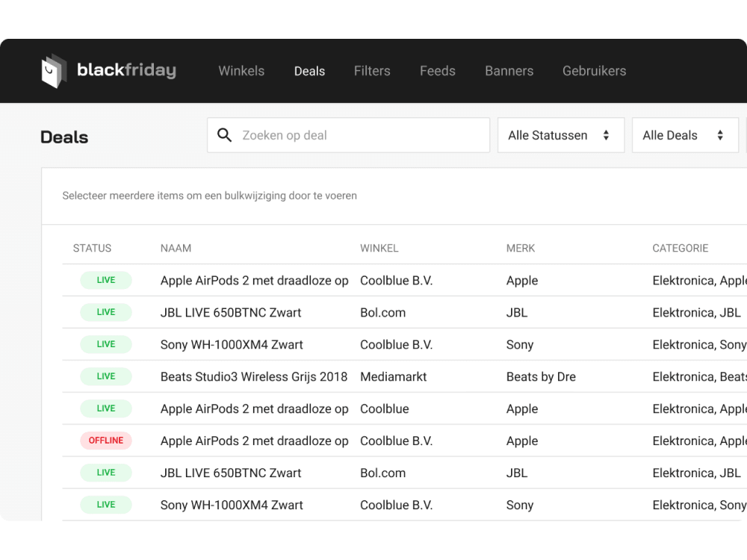Sort by the MERK column header
The width and height of the screenshot is (747, 560).
click(521, 248)
